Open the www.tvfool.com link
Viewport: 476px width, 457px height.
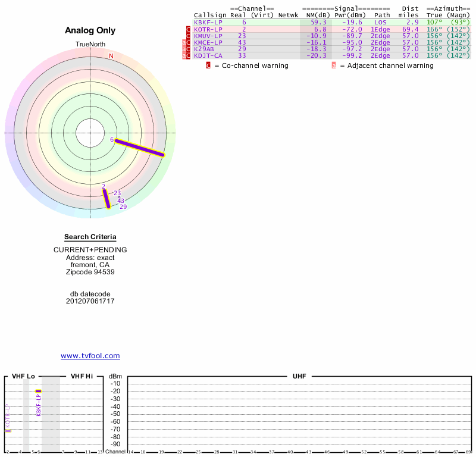pyautogui.click(x=90, y=356)
